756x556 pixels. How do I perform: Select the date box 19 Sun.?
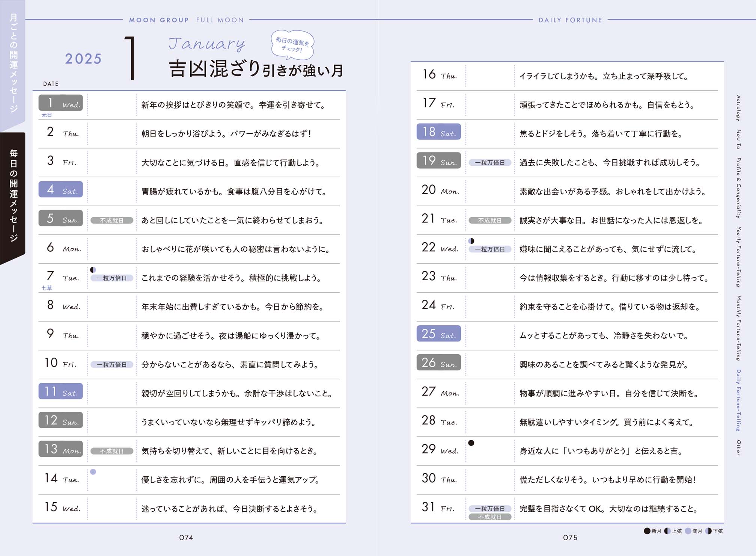pos(439,160)
